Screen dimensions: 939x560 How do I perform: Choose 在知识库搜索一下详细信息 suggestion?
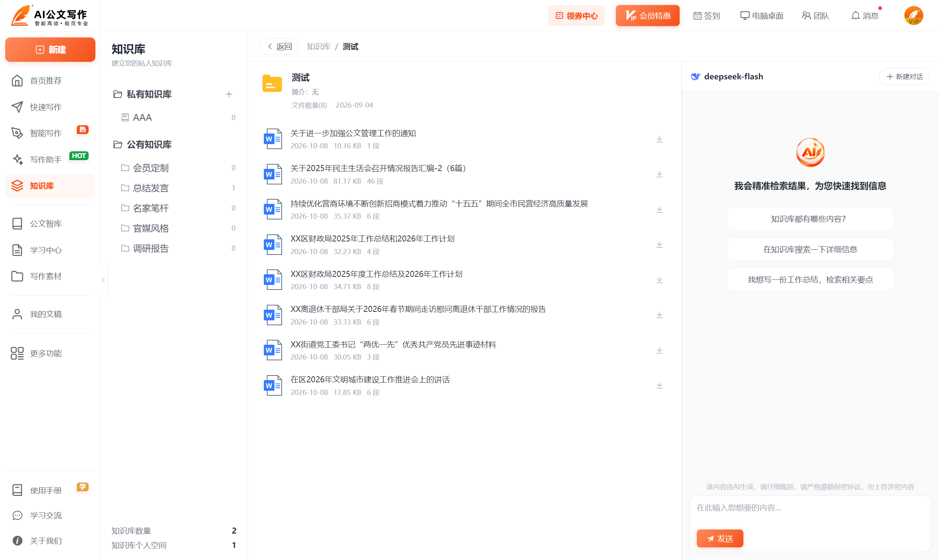click(810, 249)
